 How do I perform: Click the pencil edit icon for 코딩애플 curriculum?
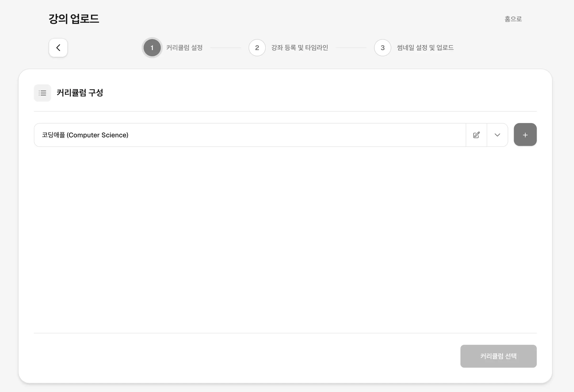(x=476, y=135)
